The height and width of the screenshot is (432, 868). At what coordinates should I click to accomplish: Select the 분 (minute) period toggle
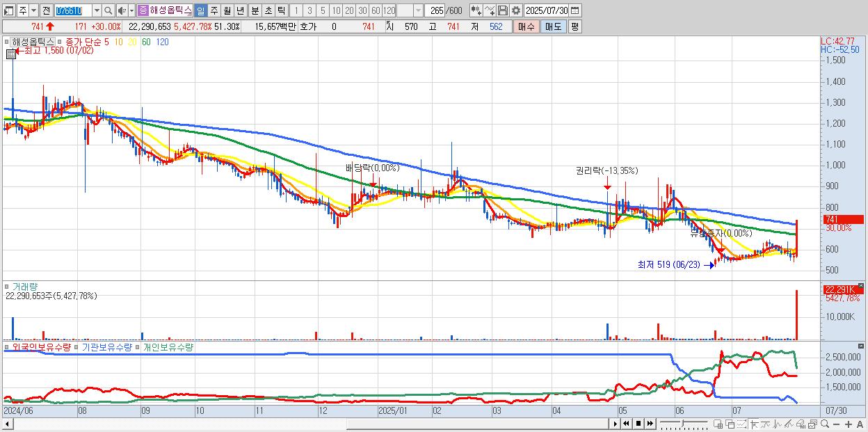click(x=255, y=10)
